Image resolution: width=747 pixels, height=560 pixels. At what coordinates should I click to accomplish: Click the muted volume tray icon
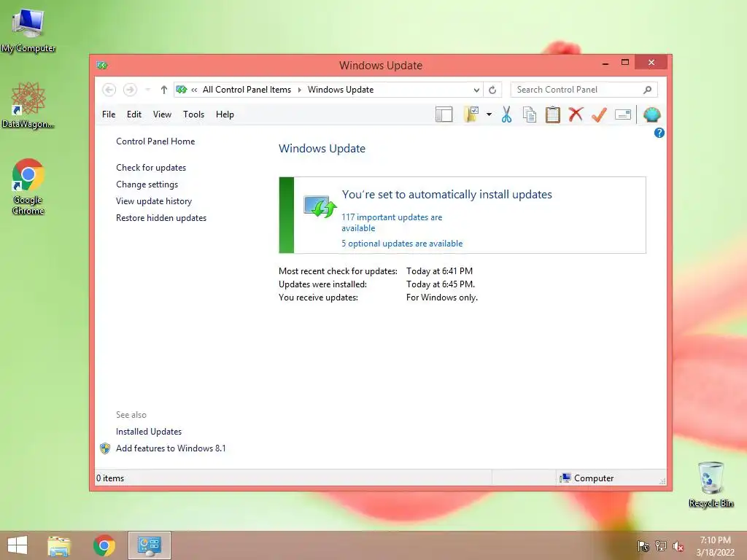pos(678,545)
